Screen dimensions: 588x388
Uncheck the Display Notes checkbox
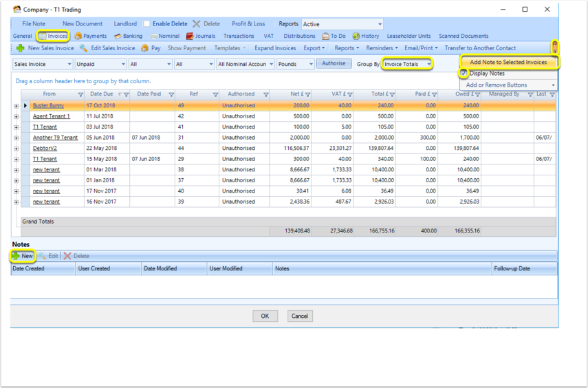[x=464, y=73]
